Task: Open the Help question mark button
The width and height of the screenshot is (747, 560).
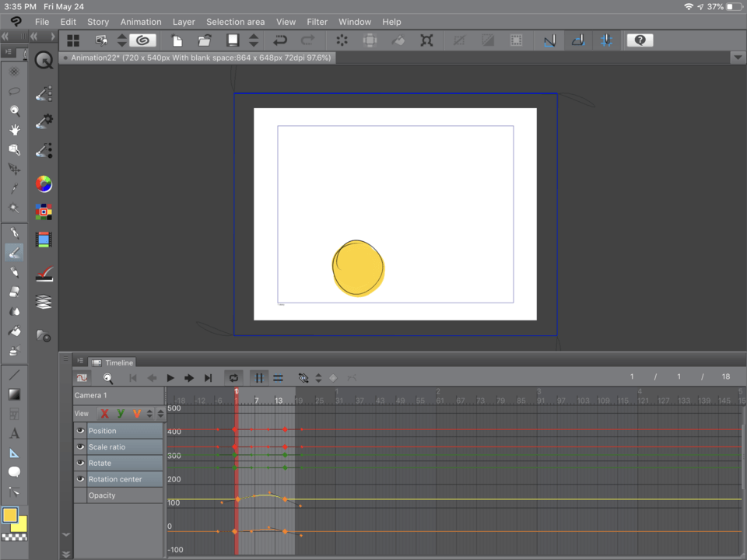Action: 640,40
